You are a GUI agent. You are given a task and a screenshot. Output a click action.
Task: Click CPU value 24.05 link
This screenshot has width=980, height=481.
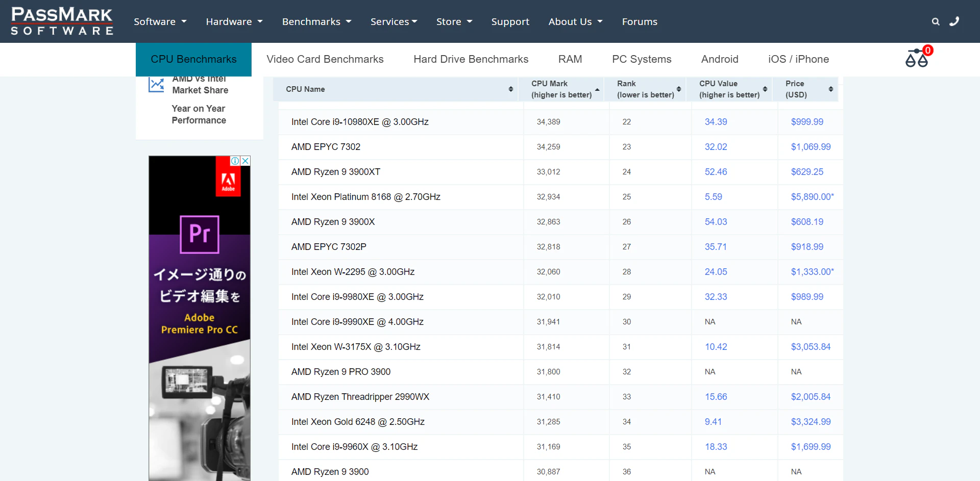716,272
